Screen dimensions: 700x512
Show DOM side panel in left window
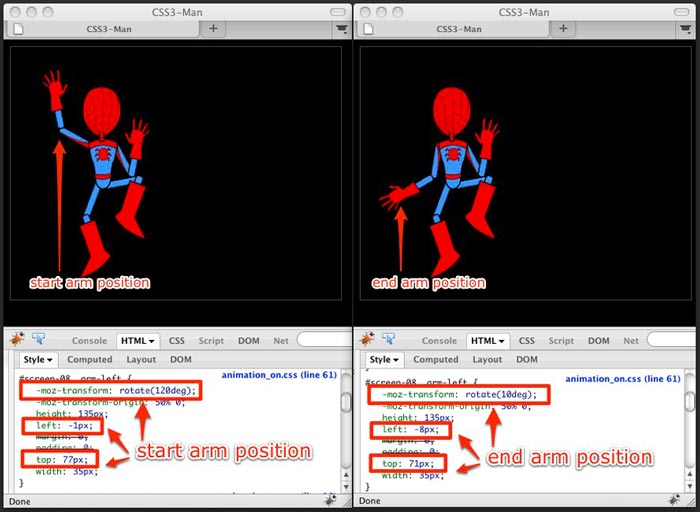coord(181,359)
